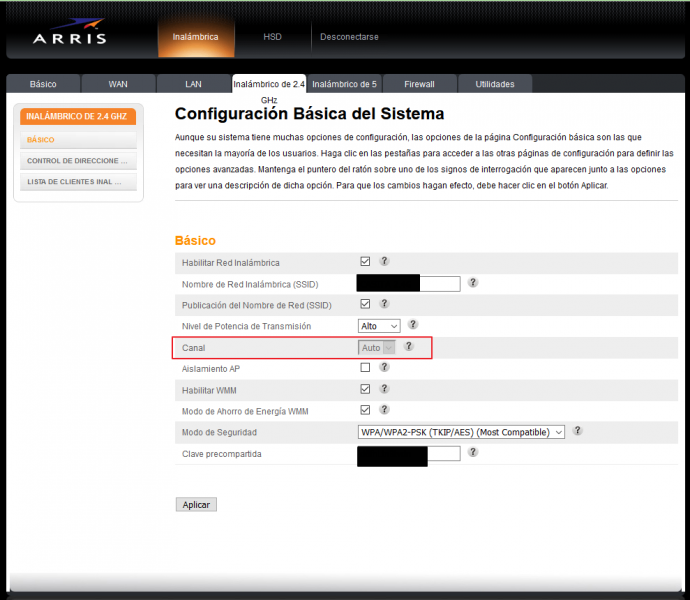The height and width of the screenshot is (600, 690).
Task: Click the Aislamiento AP label
Action: (x=211, y=369)
